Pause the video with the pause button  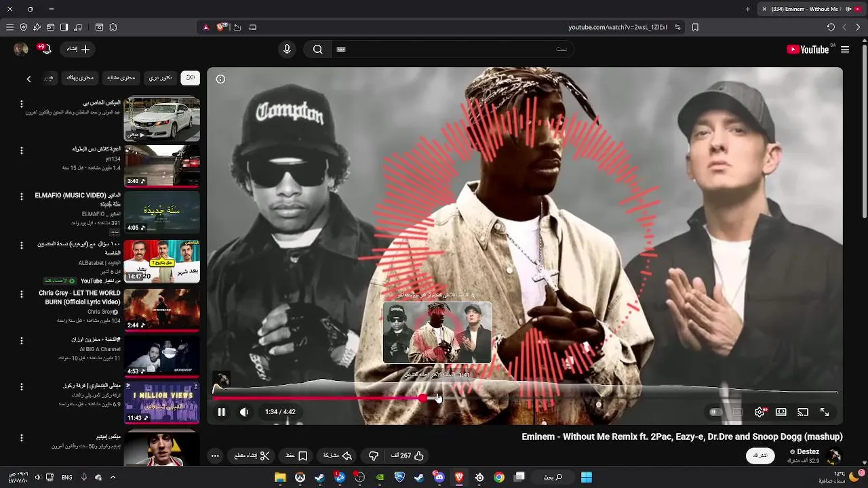point(221,412)
